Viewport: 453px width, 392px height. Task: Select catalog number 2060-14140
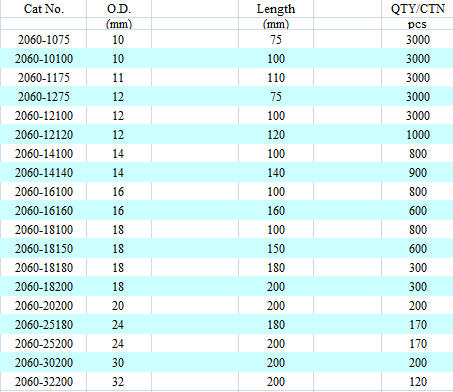tap(44, 173)
